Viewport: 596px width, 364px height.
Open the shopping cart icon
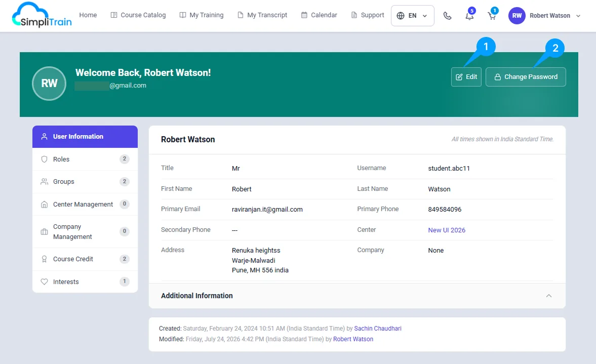(492, 16)
